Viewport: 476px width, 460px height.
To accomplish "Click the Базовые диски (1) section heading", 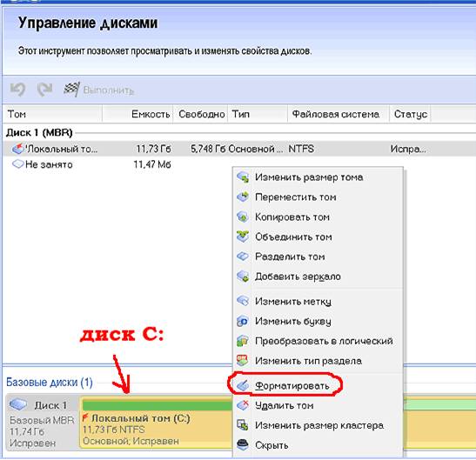I will point(50,382).
